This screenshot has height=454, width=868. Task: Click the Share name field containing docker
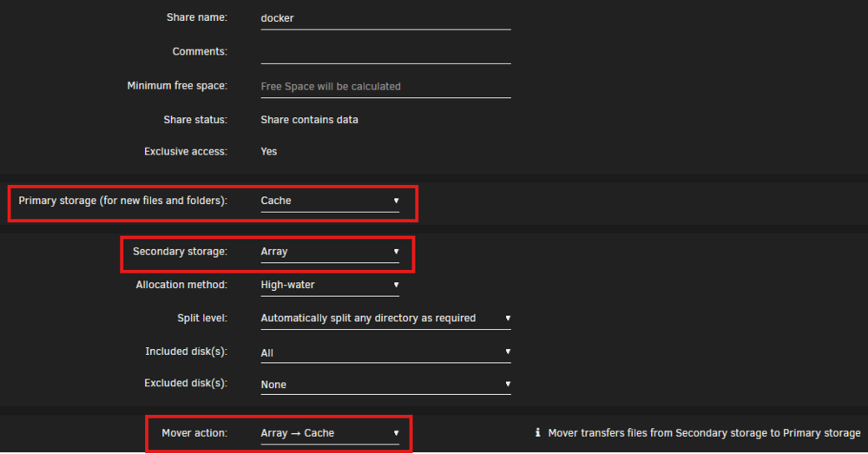pyautogui.click(x=386, y=19)
